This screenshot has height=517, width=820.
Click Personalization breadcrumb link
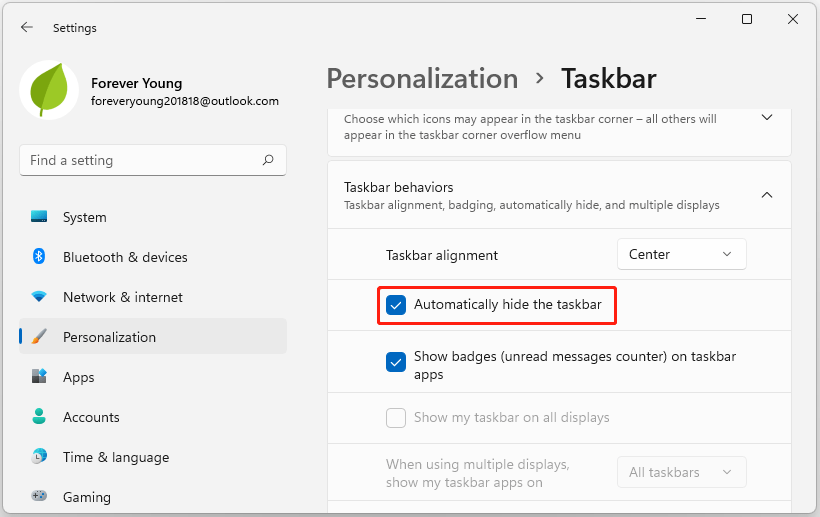click(422, 79)
